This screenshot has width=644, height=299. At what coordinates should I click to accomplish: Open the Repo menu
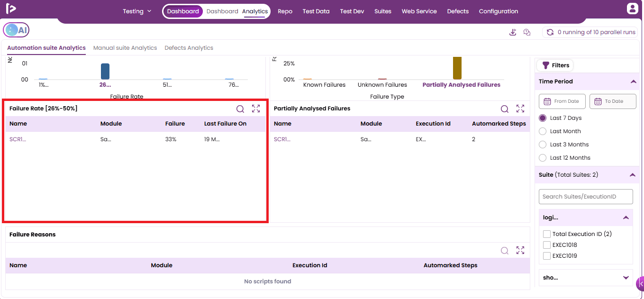click(x=285, y=11)
